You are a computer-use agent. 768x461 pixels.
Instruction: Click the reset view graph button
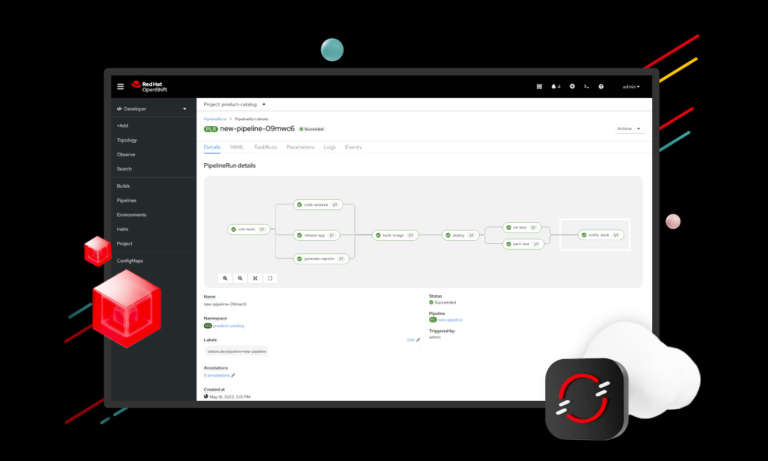pos(270,278)
